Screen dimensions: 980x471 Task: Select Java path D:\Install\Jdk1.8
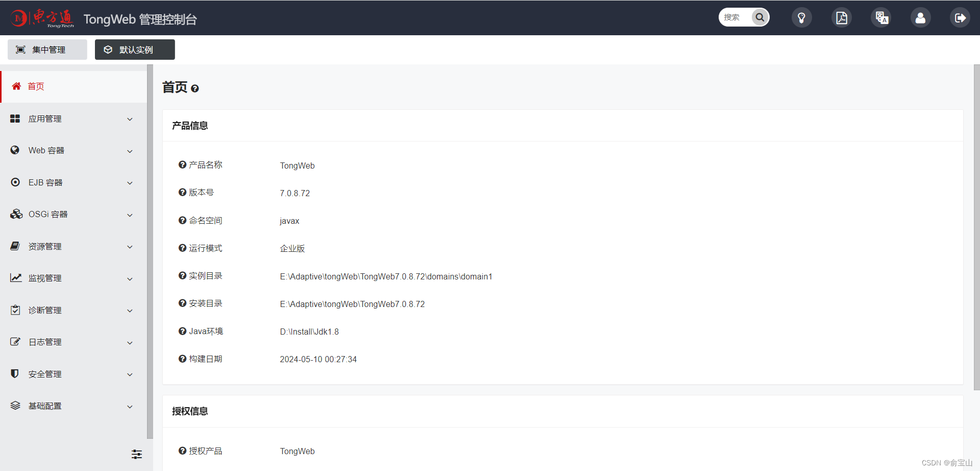pyautogui.click(x=309, y=332)
